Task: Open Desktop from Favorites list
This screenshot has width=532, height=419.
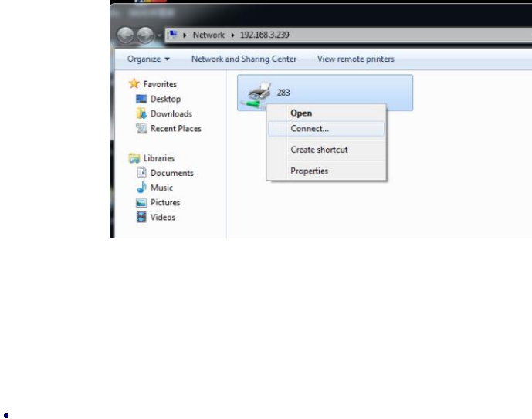Action: pyautogui.click(x=165, y=99)
